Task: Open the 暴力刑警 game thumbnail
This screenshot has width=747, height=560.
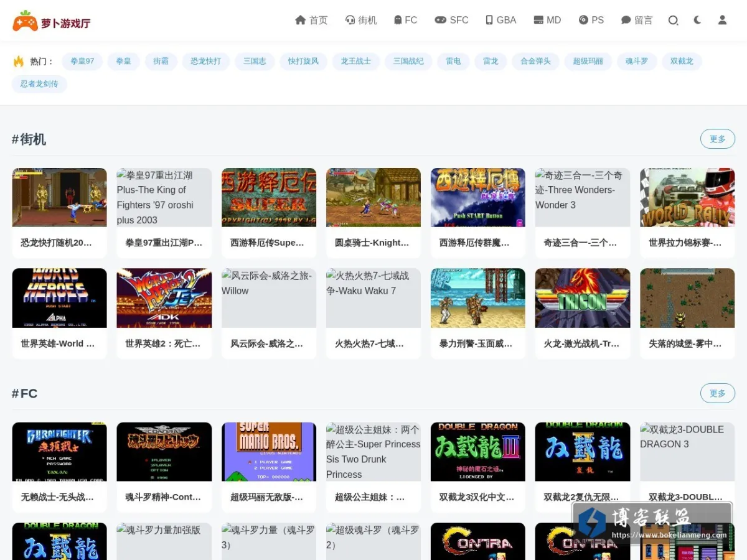Action: point(478,298)
